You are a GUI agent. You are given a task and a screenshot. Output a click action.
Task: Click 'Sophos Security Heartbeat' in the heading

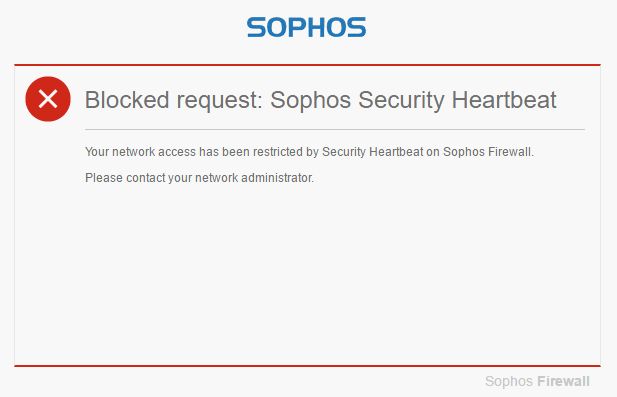pyautogui.click(x=413, y=100)
